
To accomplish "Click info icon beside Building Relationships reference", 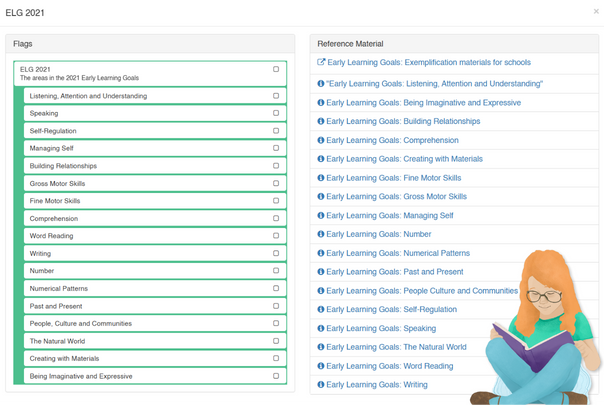I will click(321, 122).
